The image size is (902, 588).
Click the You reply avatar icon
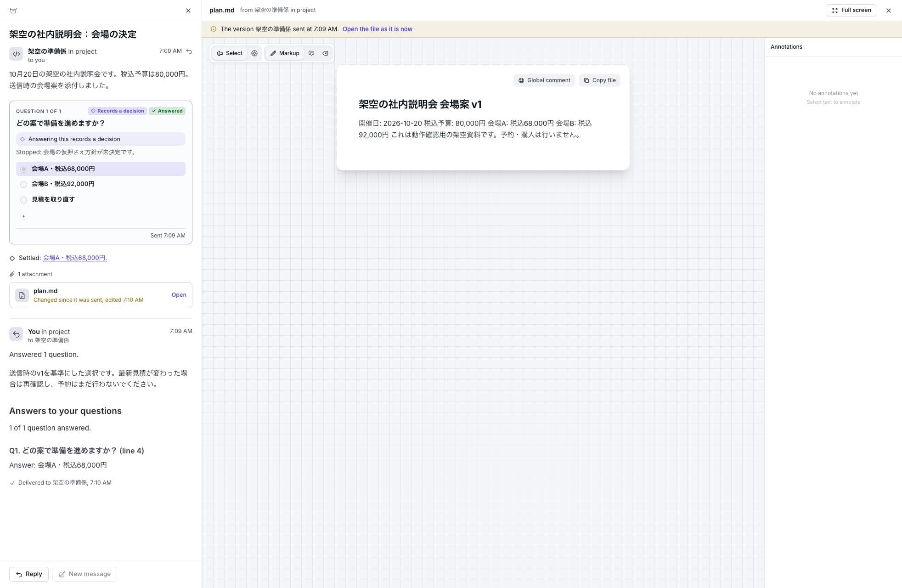[x=16, y=334]
